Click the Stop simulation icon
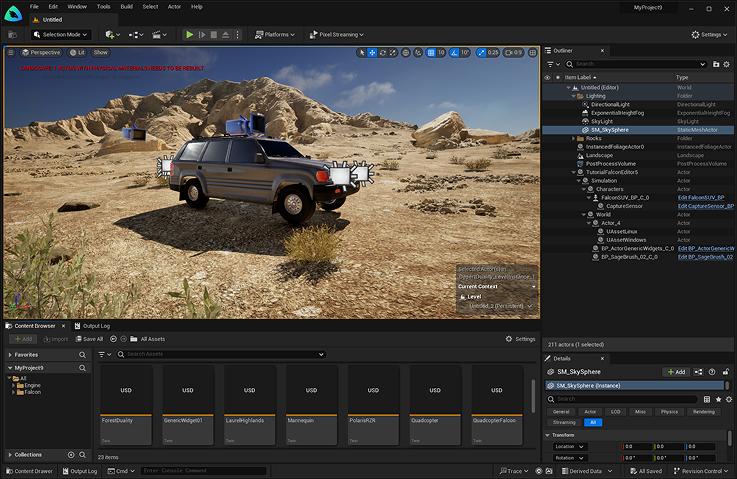 [214, 34]
